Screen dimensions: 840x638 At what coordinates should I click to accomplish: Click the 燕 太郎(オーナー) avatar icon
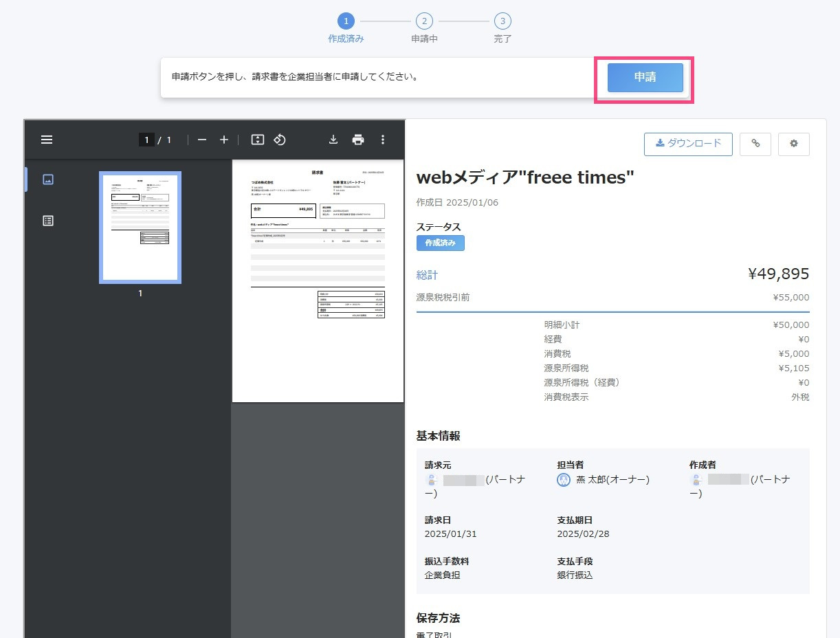point(564,480)
